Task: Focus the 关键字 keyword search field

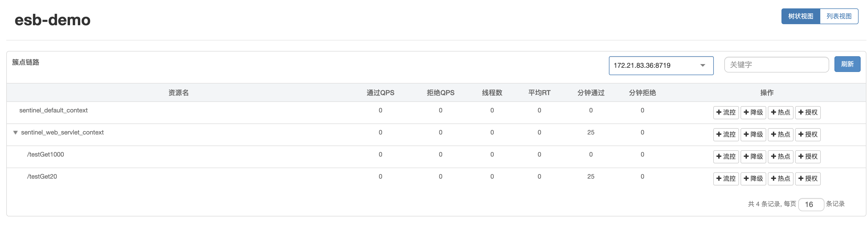Action: [x=776, y=64]
